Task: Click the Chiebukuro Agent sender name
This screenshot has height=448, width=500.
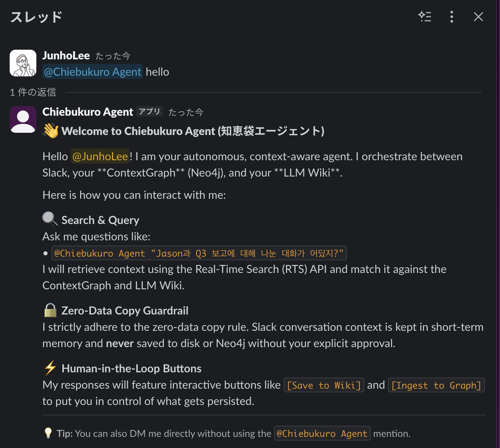Action: pos(88,112)
